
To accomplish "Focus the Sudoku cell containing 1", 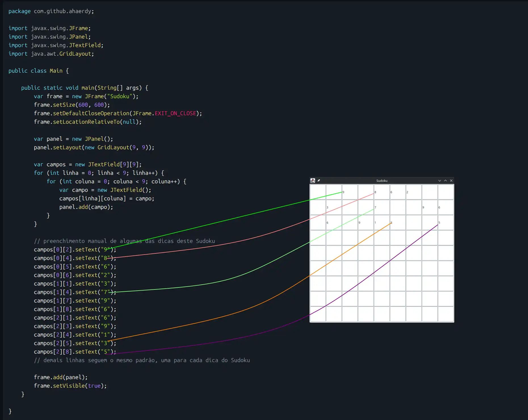I will [x=382, y=222].
